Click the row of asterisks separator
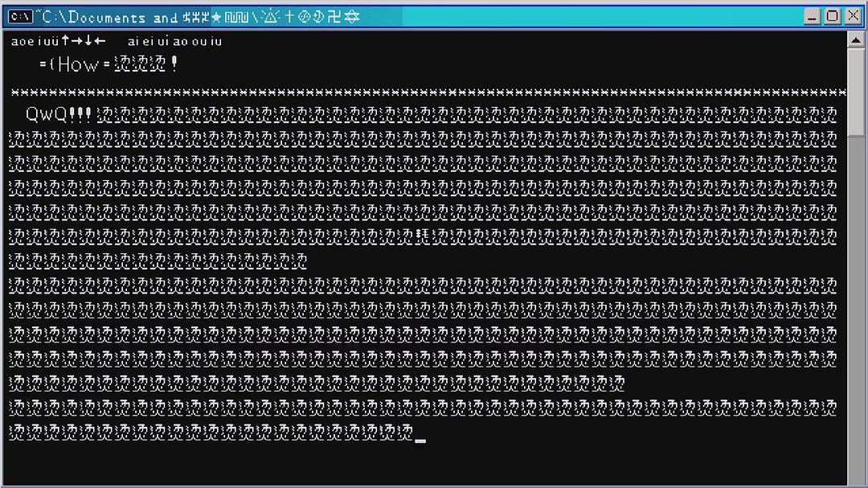Screen dimensions: 868x488 coord(426,92)
